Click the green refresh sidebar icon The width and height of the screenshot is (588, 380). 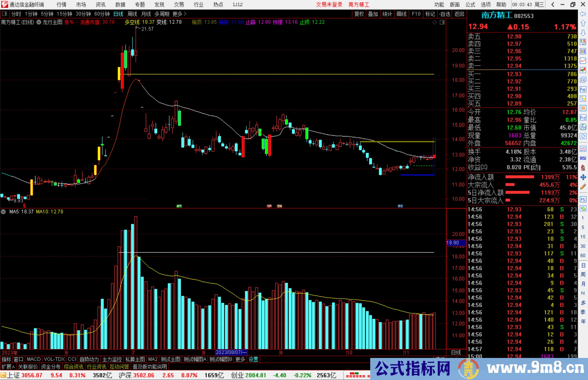583,209
